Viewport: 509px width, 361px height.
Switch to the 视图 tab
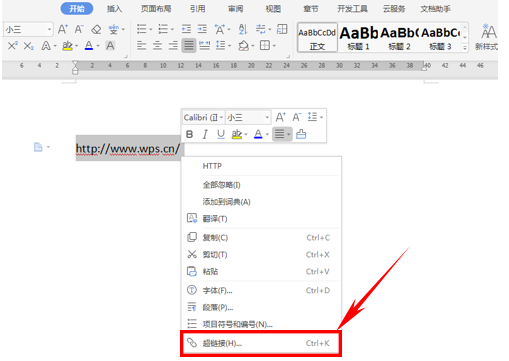[273, 9]
